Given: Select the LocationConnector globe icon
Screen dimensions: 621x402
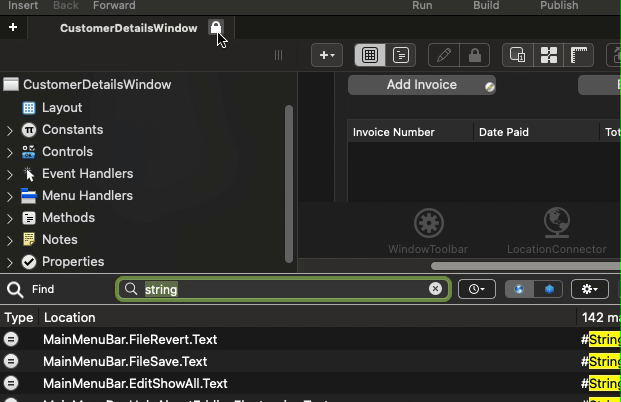Looking at the screenshot, I should 556,224.
